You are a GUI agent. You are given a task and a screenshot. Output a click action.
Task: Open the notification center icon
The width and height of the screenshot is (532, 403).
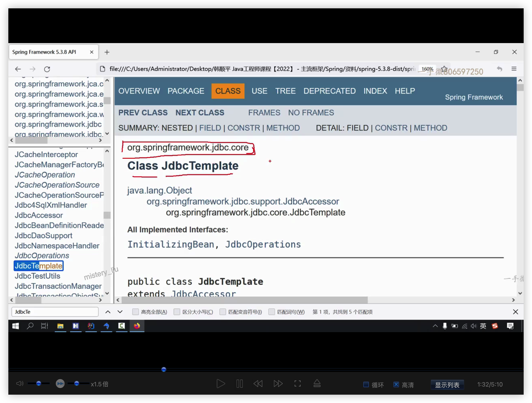click(x=510, y=326)
